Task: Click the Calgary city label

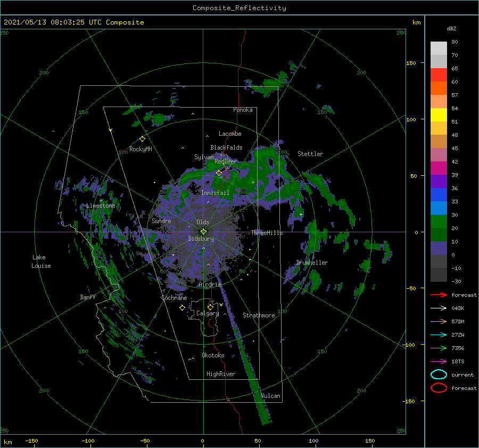Action: pyautogui.click(x=208, y=313)
